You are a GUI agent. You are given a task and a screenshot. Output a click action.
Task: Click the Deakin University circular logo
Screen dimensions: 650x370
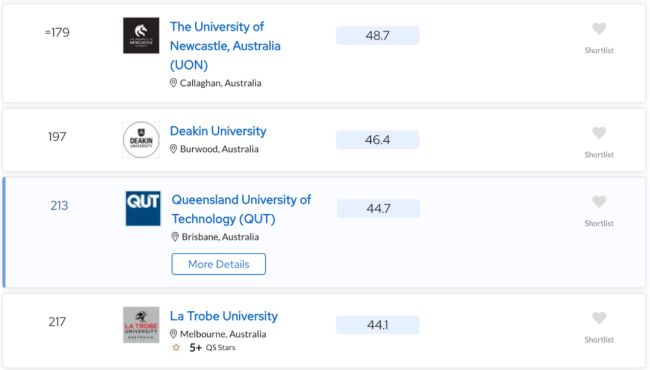(141, 140)
